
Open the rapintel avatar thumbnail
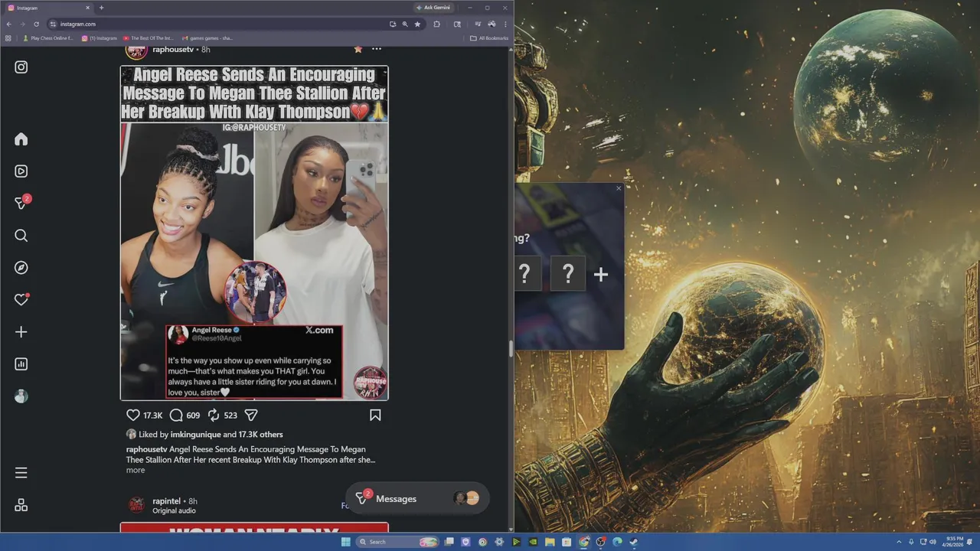click(x=136, y=504)
